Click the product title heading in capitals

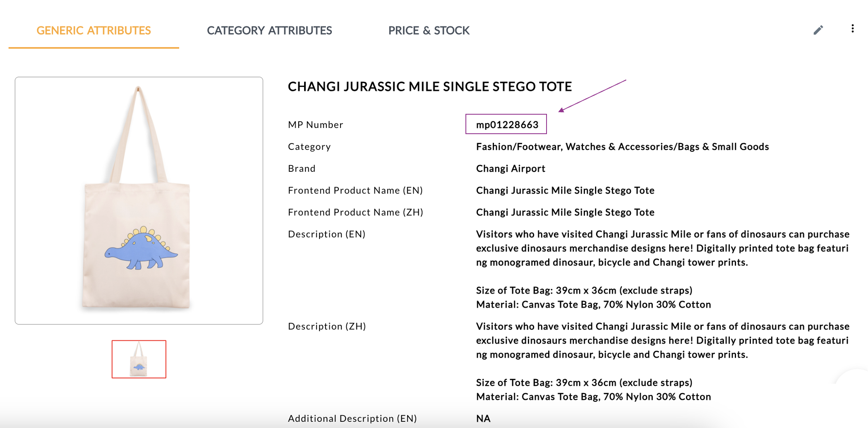pyautogui.click(x=429, y=87)
